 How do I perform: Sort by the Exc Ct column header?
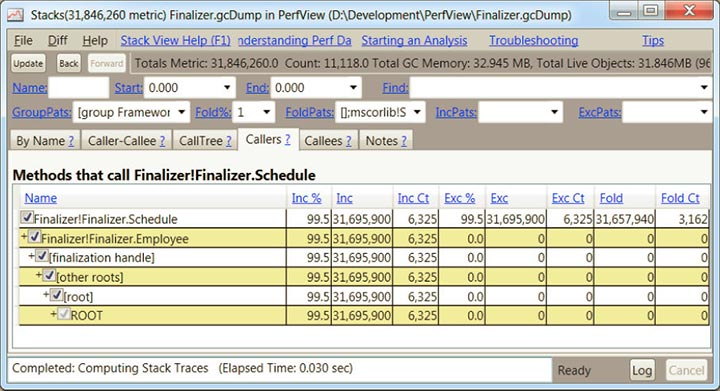point(568,198)
